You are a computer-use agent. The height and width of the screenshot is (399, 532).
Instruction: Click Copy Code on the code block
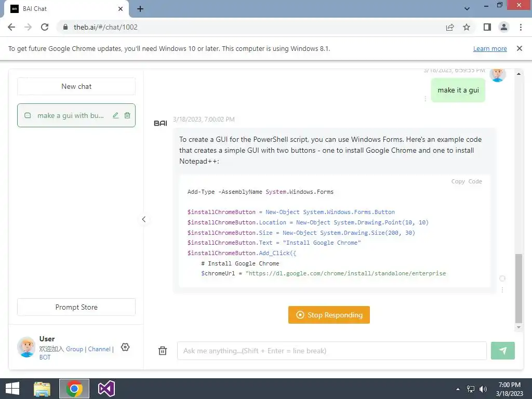tap(467, 181)
